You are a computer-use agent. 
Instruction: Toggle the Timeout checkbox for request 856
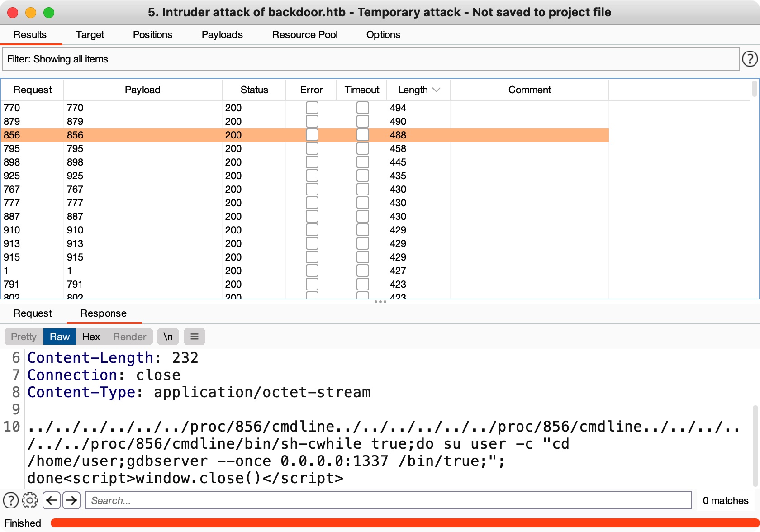tap(363, 135)
